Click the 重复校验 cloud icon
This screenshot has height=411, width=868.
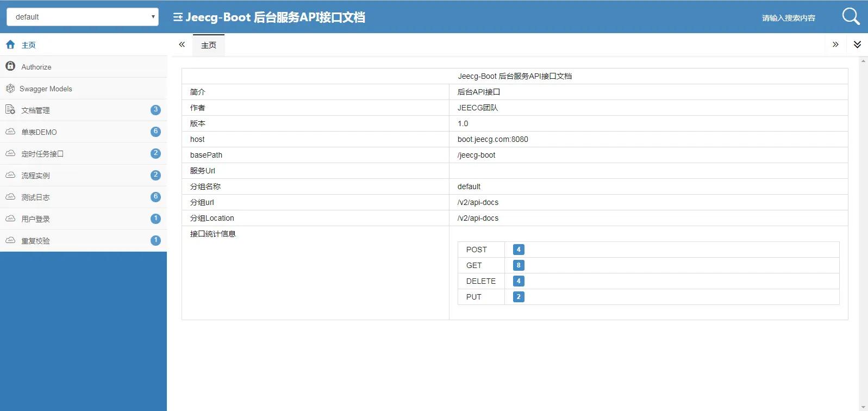coord(10,240)
